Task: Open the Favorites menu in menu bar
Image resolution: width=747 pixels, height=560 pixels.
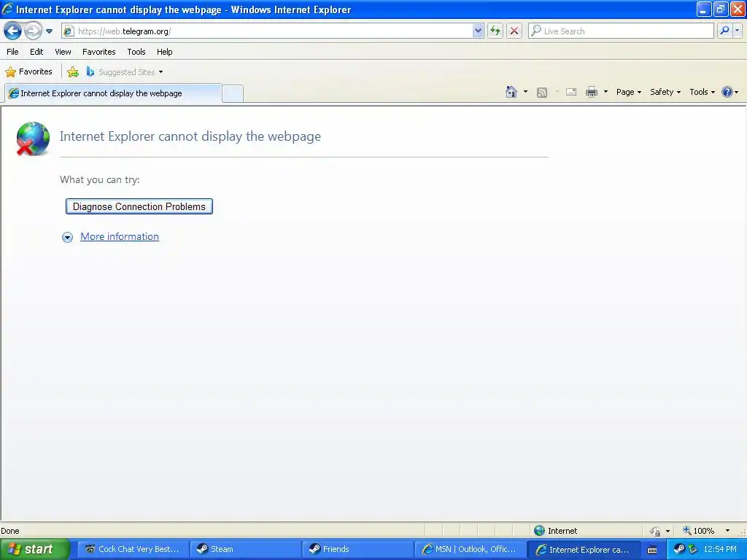Action: tap(98, 52)
